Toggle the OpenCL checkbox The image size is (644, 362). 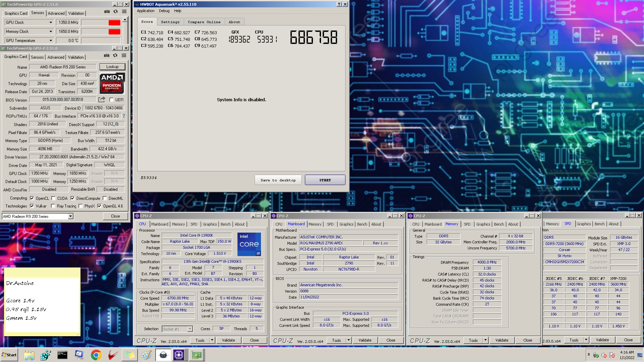pos(32,198)
